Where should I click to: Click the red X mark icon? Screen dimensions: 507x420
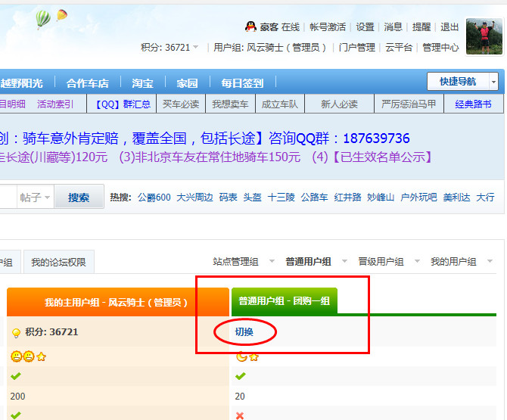[240, 415]
